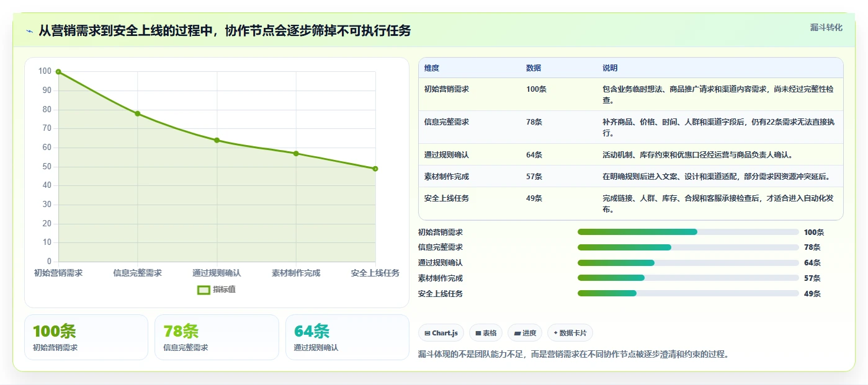Open the 100条 初始营销需求 data card
Screen dimensions: 868x385
pyautogui.click(x=86, y=337)
